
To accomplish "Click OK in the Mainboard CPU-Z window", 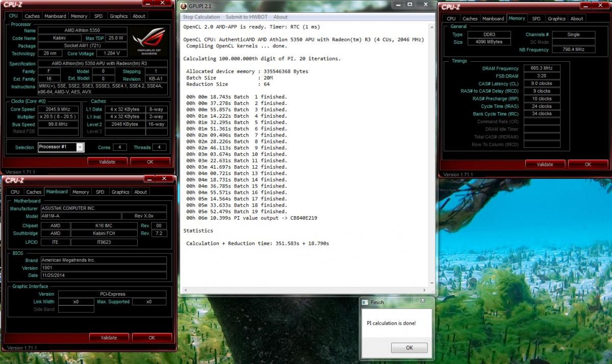I will tap(151, 337).
